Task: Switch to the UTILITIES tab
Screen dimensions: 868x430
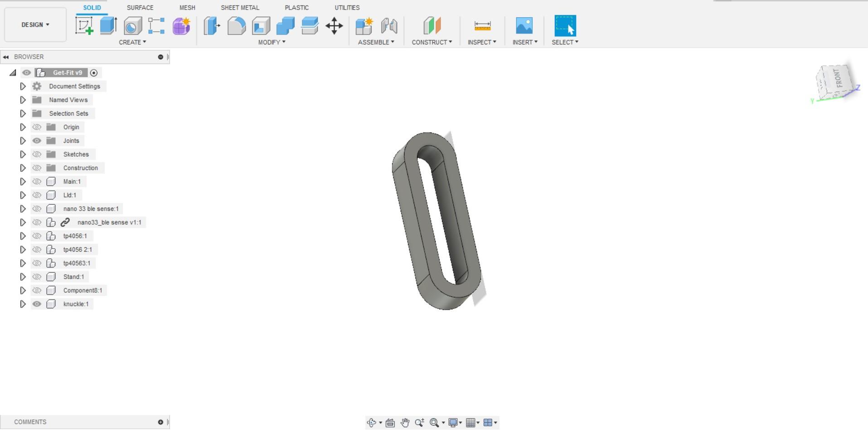Action: tap(347, 8)
